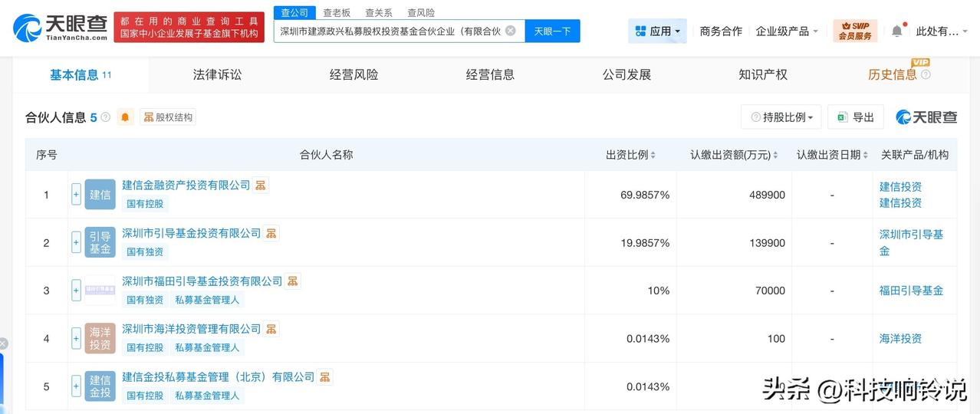The width and height of the screenshot is (980, 414).
Task: Open partner 深圳市引导基金投资有限公司 link
Action: [192, 233]
